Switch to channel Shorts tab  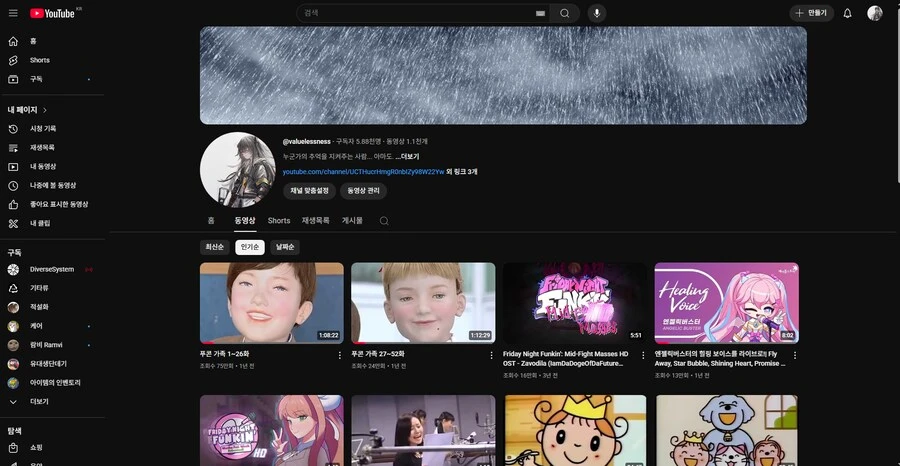[279, 221]
